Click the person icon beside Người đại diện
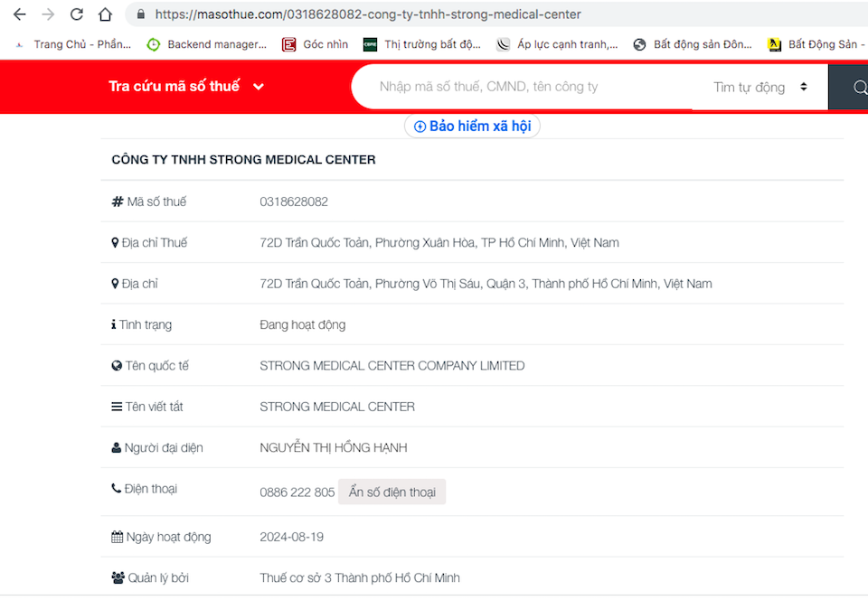868x600 pixels. coord(115,446)
